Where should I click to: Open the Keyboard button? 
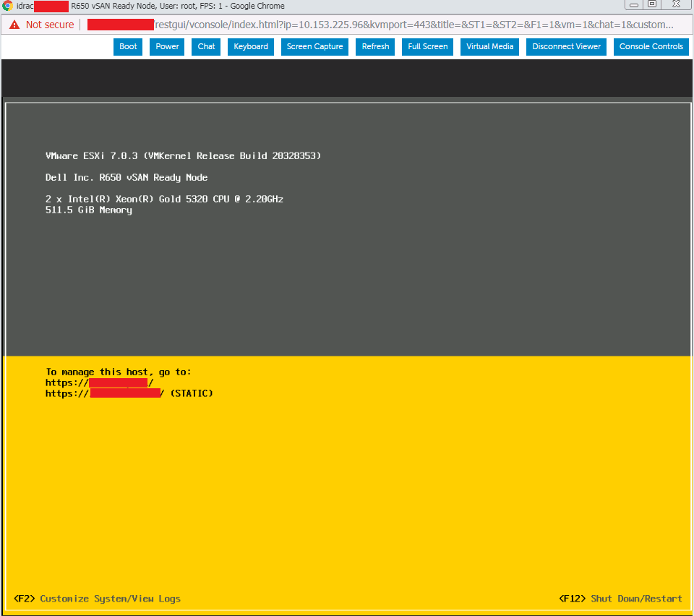point(251,46)
